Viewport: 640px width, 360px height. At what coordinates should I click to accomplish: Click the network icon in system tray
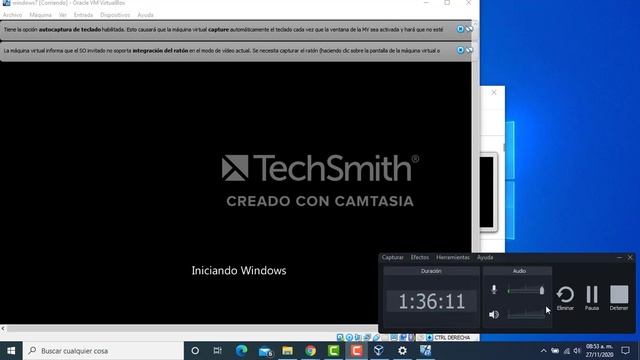coord(567,351)
